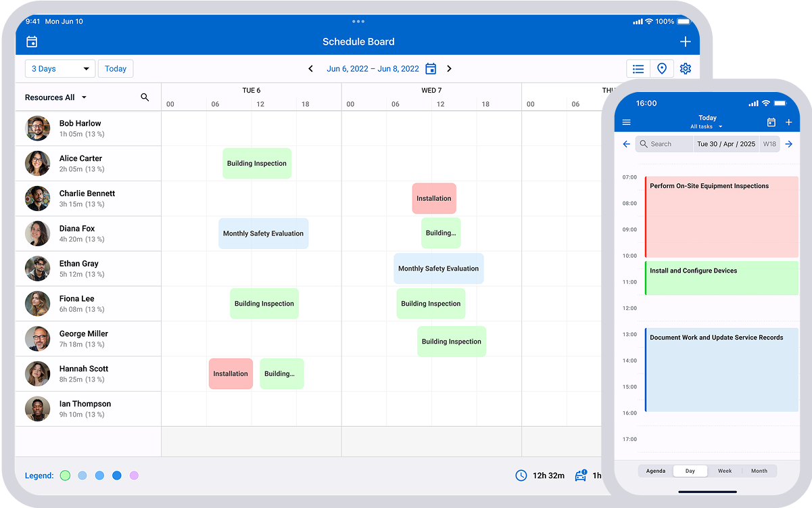Screen dimensions: 812x508
Task: Click the clock icon showing total scheduled time
Action: coord(521,476)
